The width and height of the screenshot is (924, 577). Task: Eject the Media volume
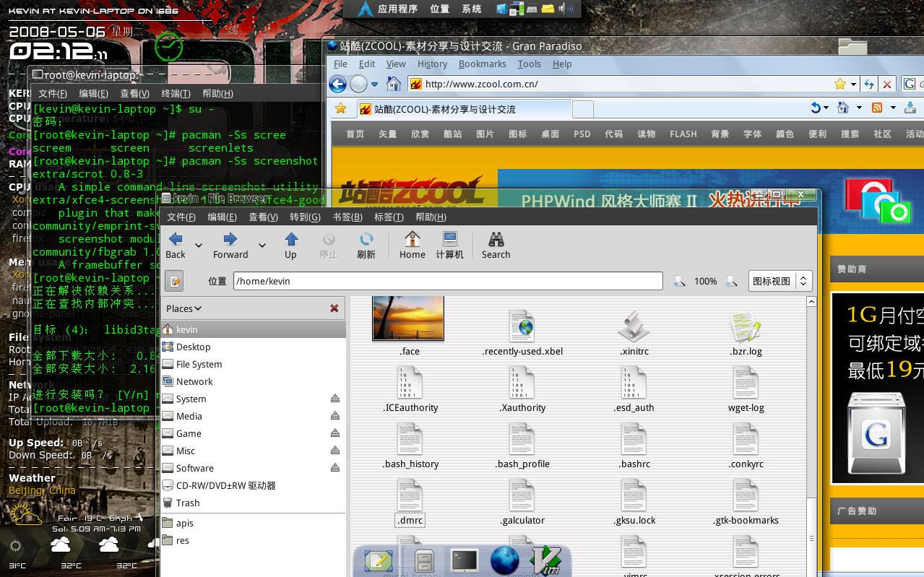click(335, 416)
